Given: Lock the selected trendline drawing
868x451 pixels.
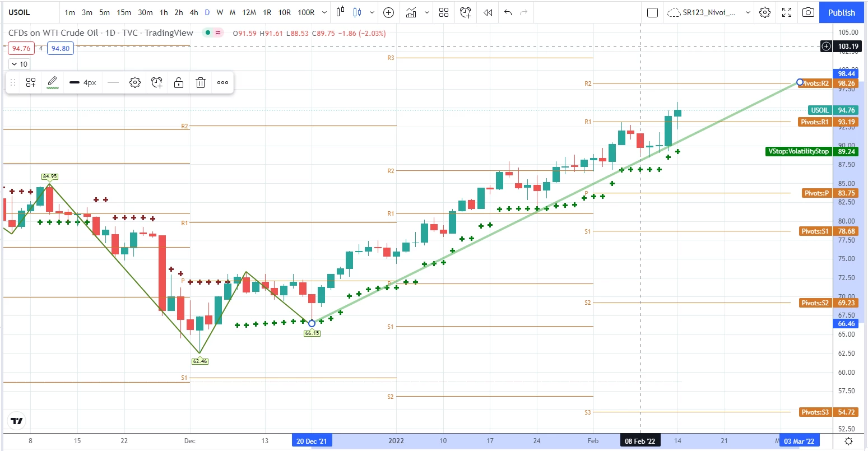Looking at the screenshot, I should tap(178, 82).
